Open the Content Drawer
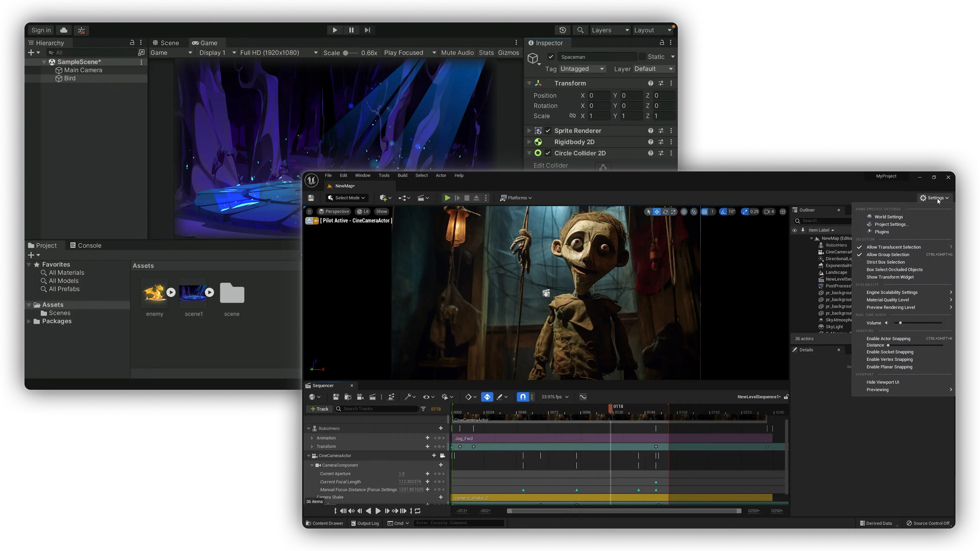This screenshot has width=980, height=551. point(324,523)
